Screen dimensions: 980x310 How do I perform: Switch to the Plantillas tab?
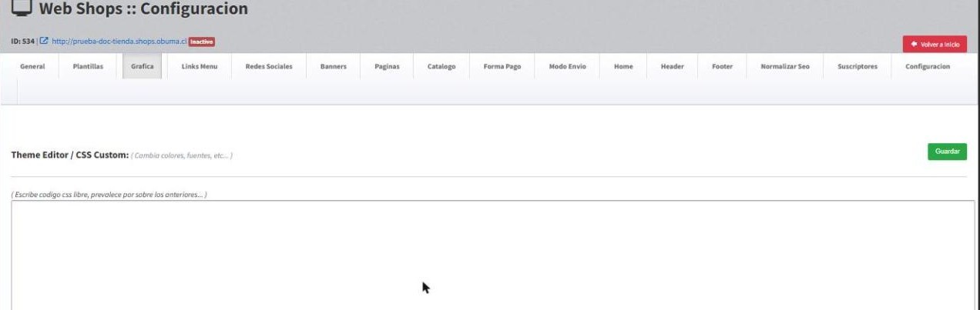pyautogui.click(x=88, y=67)
